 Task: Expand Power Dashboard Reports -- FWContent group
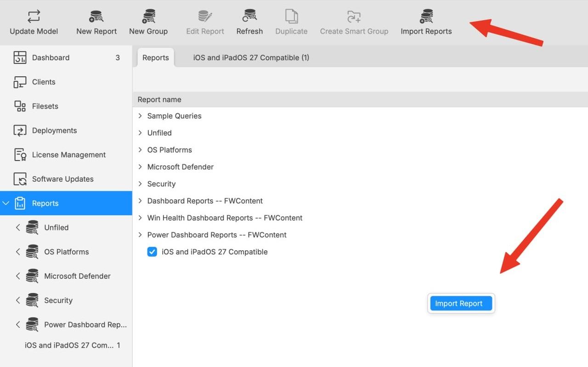click(140, 235)
